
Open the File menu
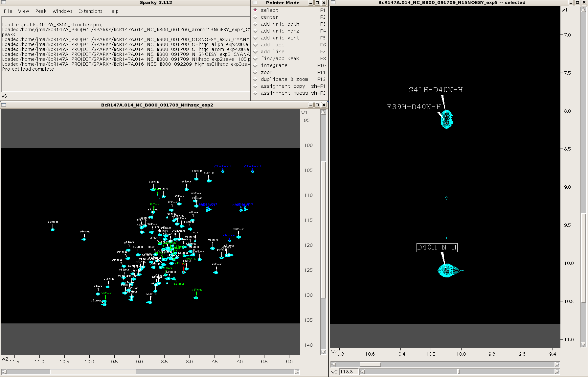8,11
